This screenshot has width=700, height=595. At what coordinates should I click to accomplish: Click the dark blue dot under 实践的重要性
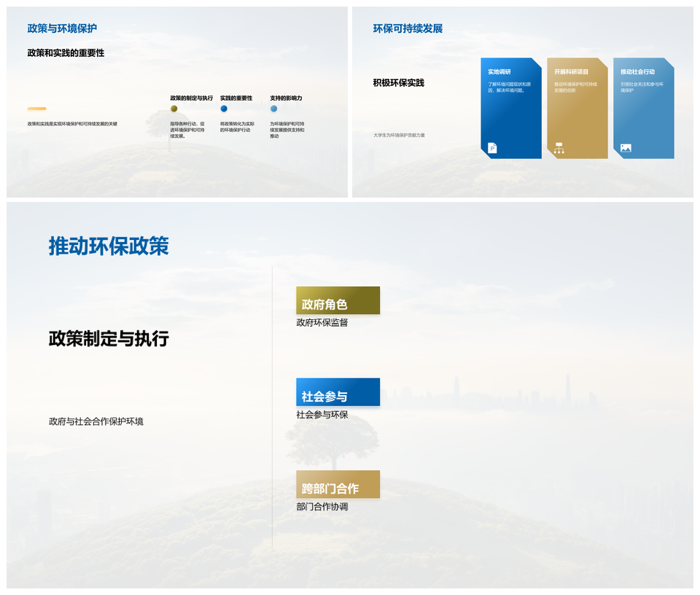pos(224,109)
